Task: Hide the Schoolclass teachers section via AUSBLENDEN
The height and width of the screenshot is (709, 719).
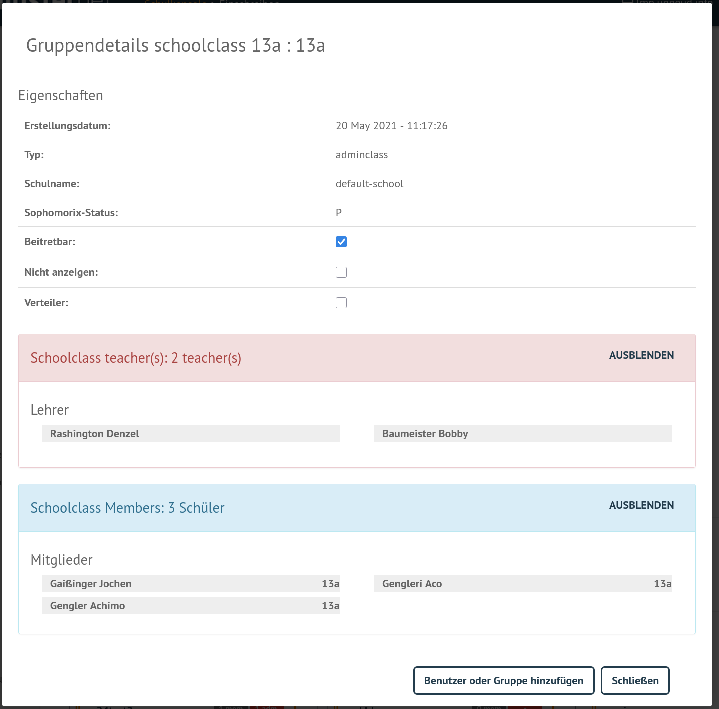Action: pos(641,356)
